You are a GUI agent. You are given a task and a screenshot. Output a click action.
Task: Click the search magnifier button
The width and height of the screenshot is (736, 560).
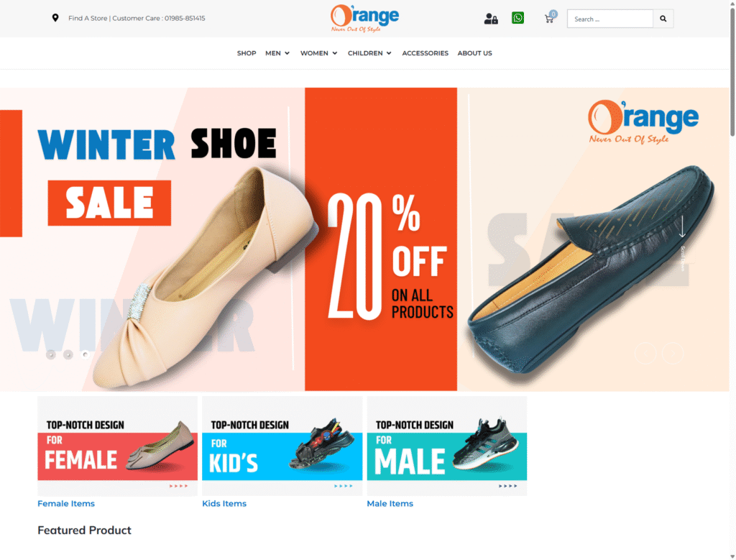663,19
